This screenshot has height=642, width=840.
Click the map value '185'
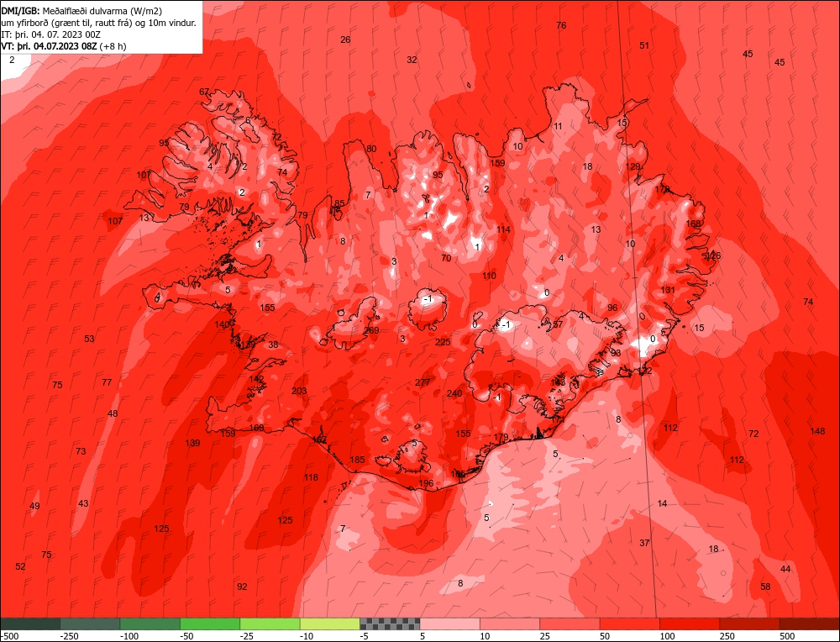[x=357, y=460]
